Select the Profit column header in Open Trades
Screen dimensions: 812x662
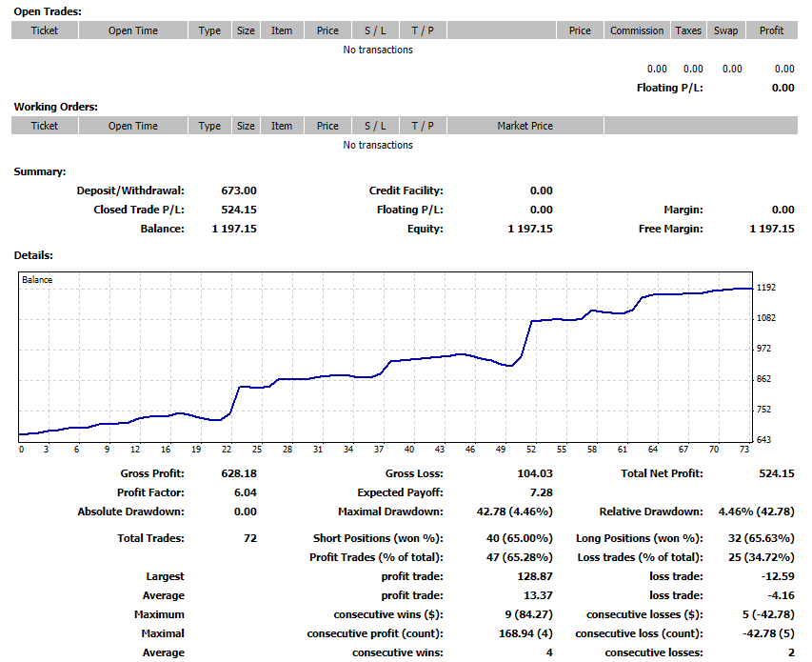point(772,30)
